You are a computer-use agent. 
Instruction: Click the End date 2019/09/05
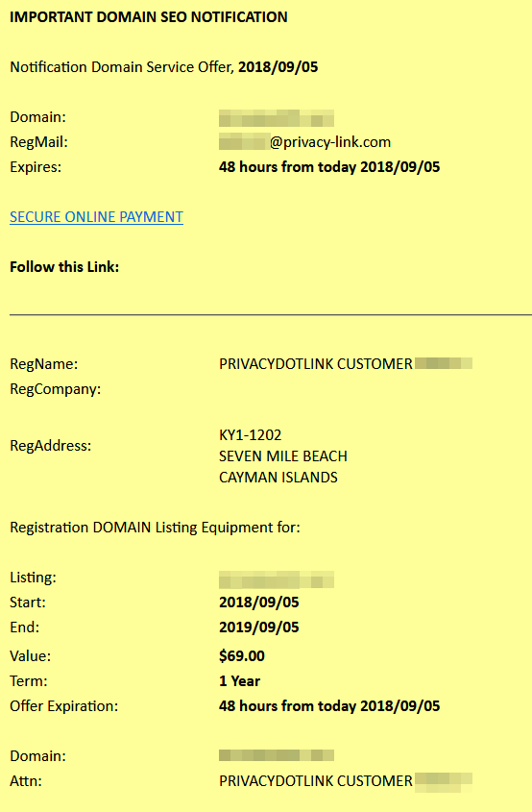pos(258,627)
